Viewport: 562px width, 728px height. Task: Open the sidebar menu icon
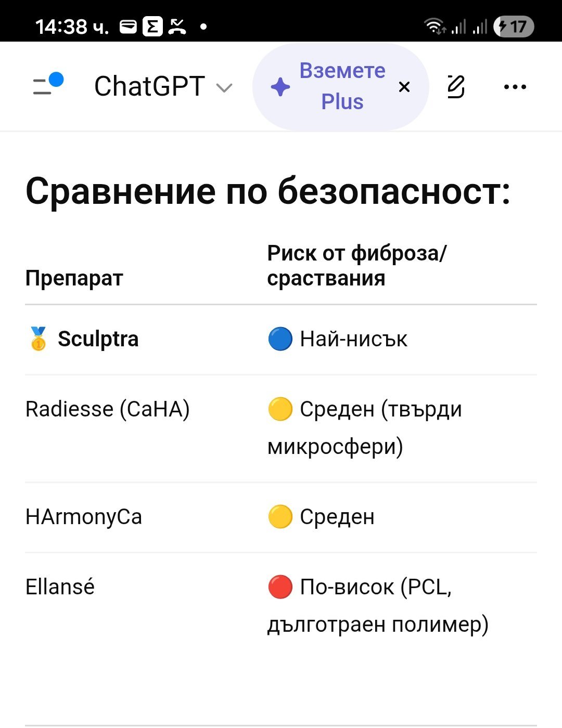click(x=47, y=86)
